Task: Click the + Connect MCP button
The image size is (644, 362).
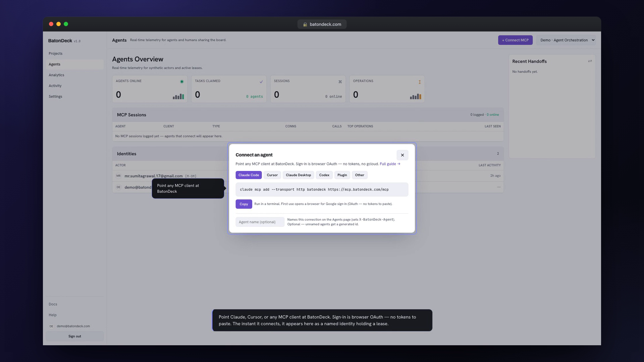Action: coord(515,40)
